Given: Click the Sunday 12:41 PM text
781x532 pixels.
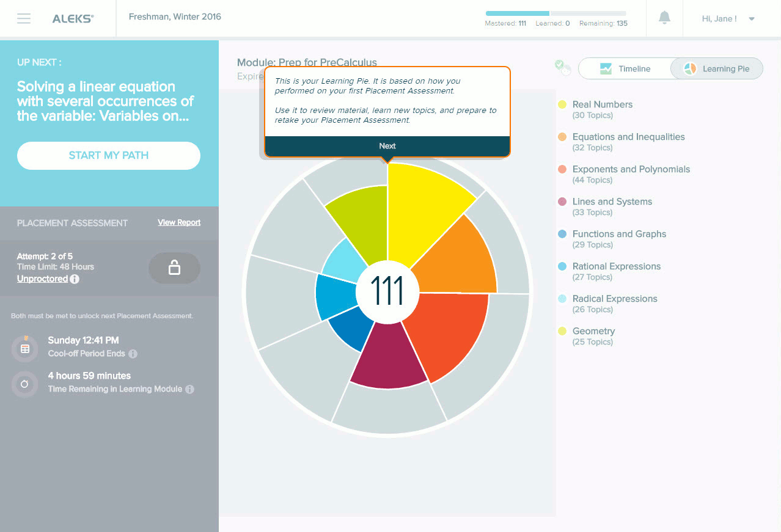Looking at the screenshot, I should tap(83, 340).
